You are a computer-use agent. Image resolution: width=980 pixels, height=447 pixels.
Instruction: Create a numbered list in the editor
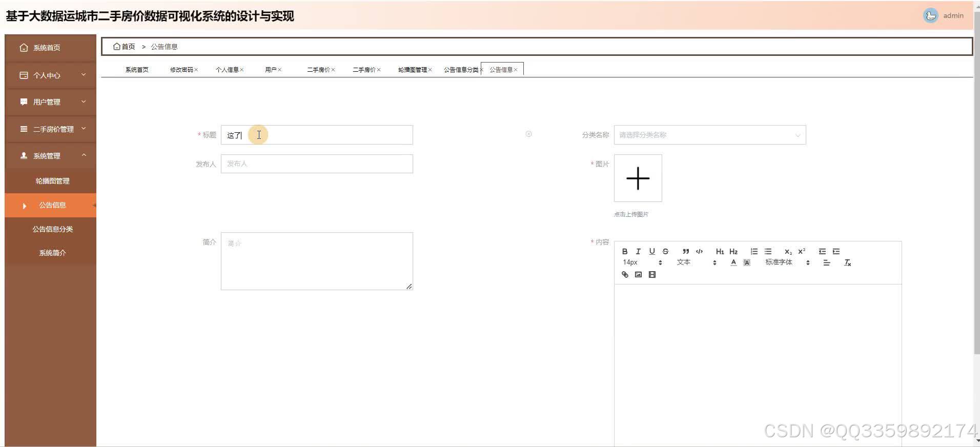point(754,251)
